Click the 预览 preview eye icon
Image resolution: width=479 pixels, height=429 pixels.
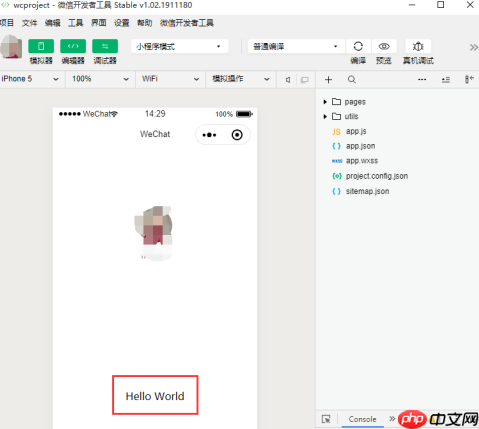point(384,46)
